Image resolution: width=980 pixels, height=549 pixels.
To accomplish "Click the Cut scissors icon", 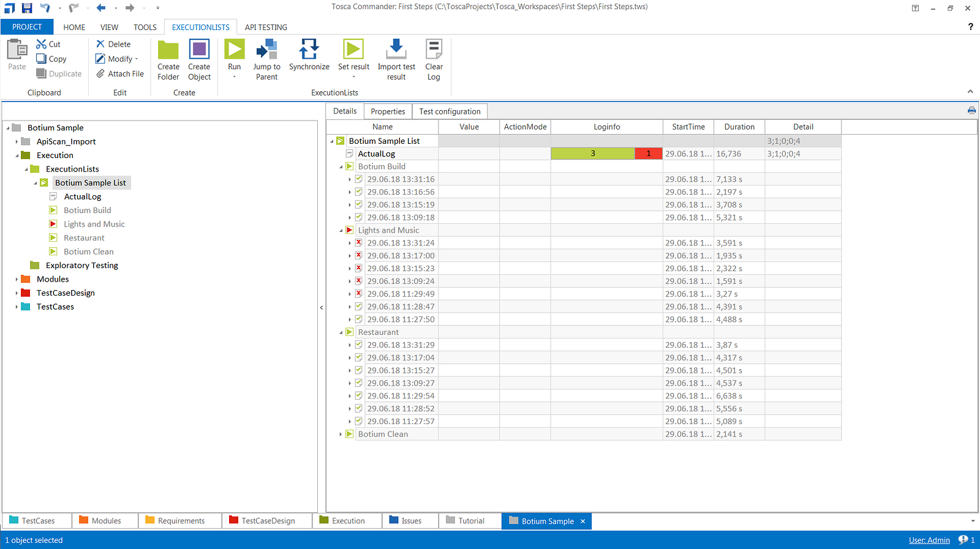I will [x=41, y=44].
